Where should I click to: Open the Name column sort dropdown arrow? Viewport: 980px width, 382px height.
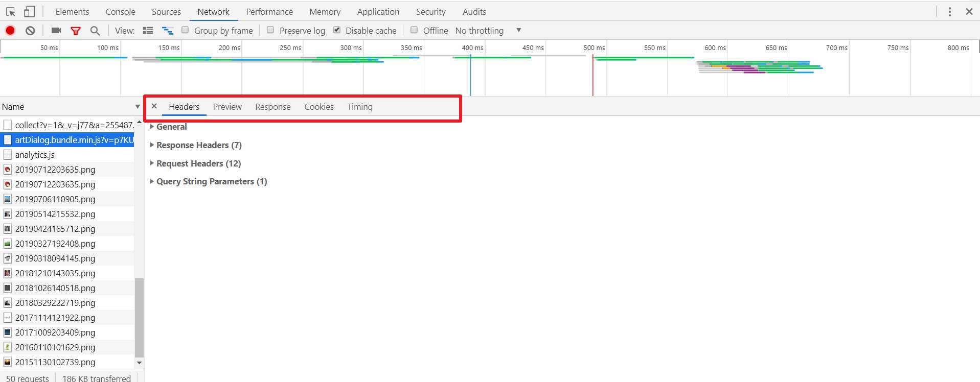[x=138, y=107]
